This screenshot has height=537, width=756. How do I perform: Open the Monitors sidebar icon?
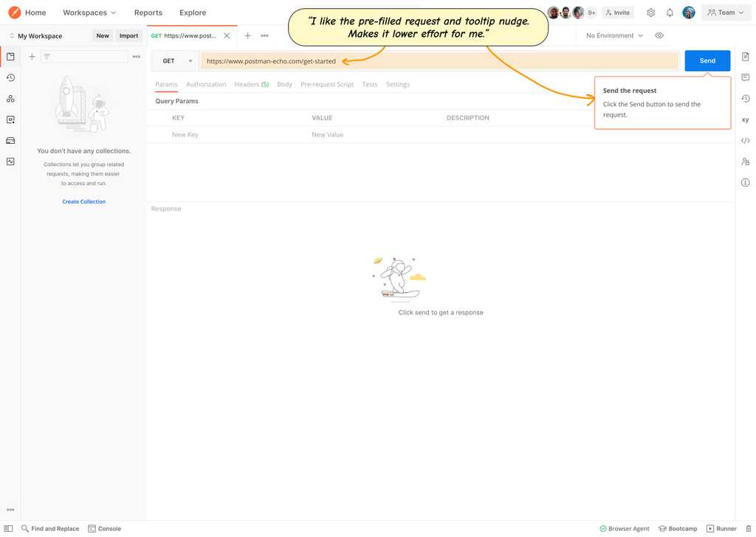[10, 162]
